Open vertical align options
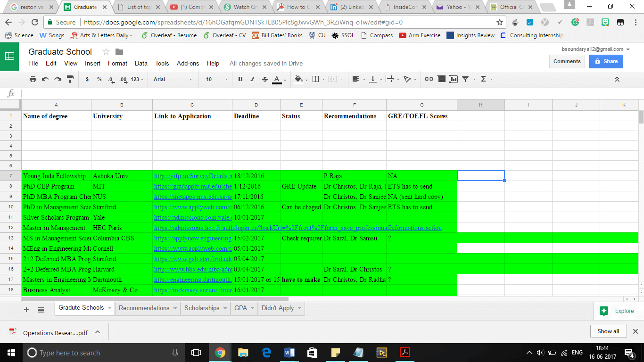Viewport: 644px width, 362px height. tap(376, 79)
